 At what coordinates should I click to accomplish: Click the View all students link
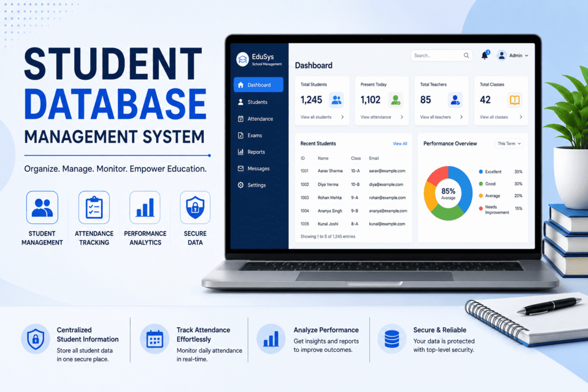pos(316,117)
